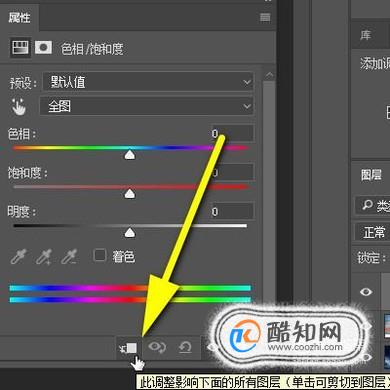Open the 预设 默认值 dropdown
The height and width of the screenshot is (390, 390).
pos(148,82)
